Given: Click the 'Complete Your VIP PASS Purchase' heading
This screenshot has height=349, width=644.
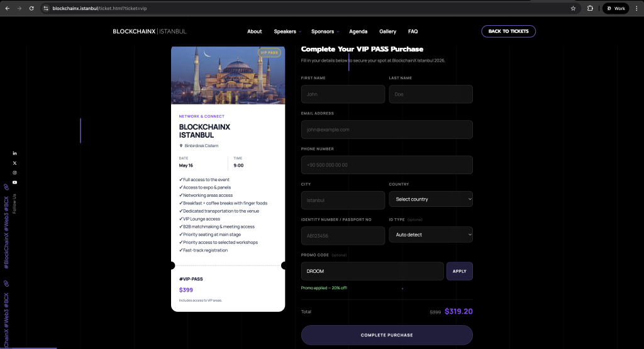Looking at the screenshot, I should (x=362, y=49).
